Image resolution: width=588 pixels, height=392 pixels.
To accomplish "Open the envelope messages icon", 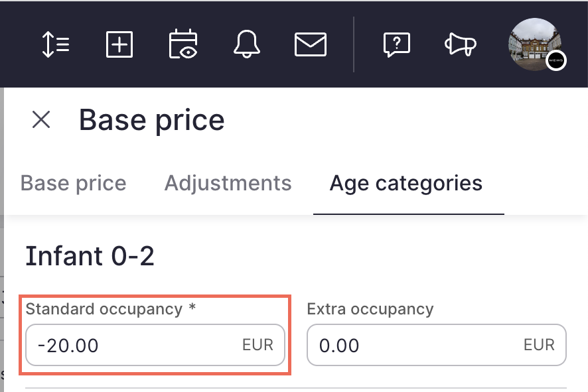I will click(311, 44).
